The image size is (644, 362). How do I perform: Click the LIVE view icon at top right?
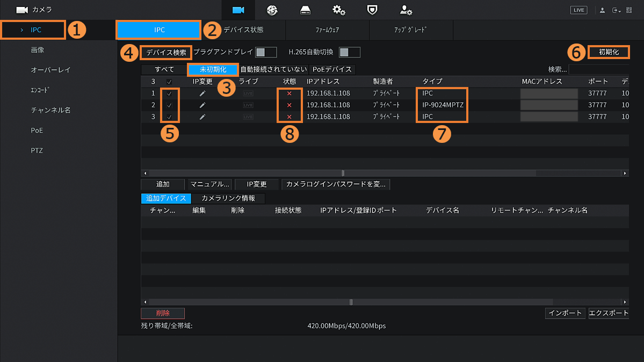click(578, 10)
